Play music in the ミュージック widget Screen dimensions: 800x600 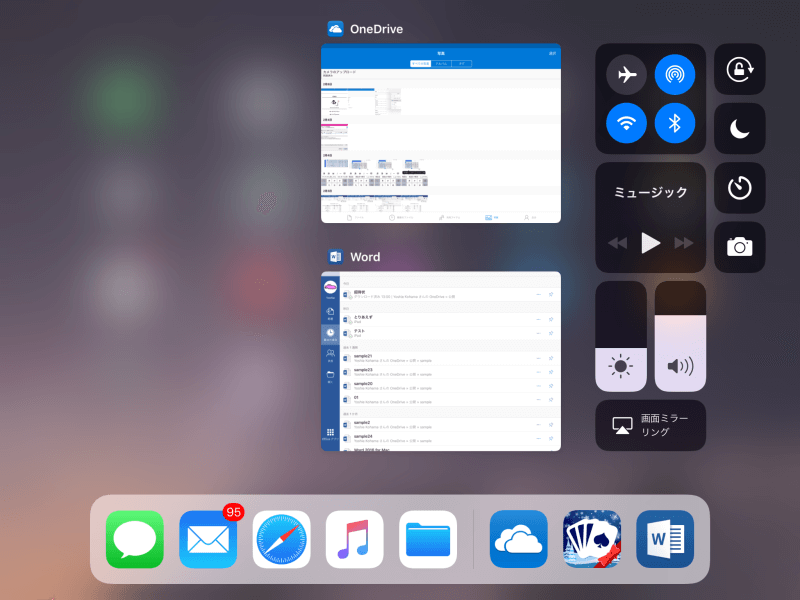click(x=651, y=243)
